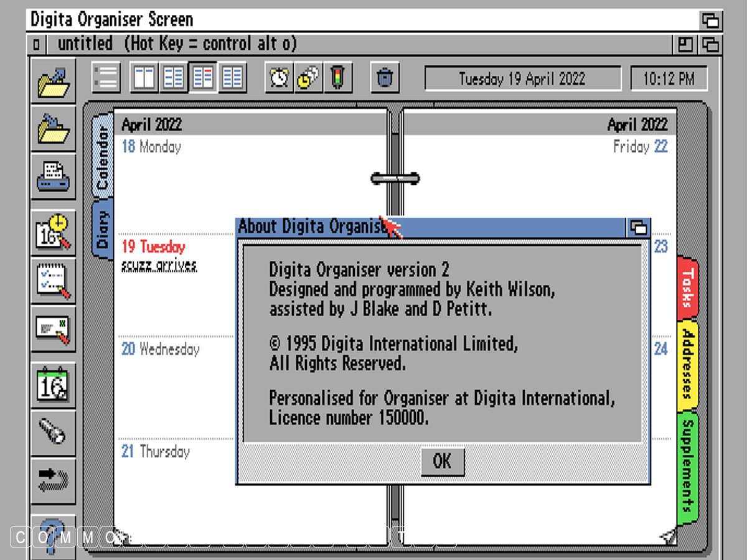
Task: Click the About Digita Organiser title bar
Action: (x=311, y=227)
